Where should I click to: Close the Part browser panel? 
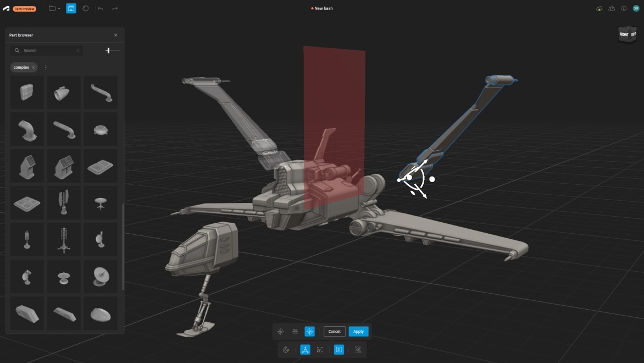[116, 35]
